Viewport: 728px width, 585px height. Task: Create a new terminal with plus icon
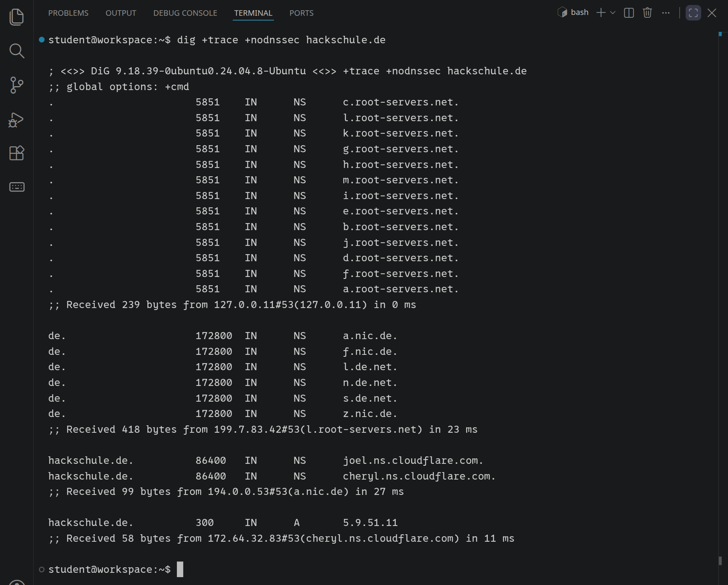601,13
